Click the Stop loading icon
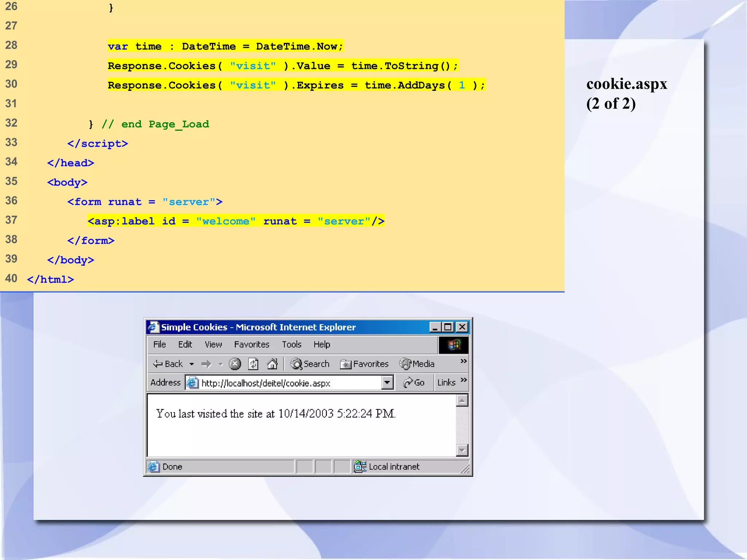Screen dimensions: 747x560 pyautogui.click(x=235, y=364)
